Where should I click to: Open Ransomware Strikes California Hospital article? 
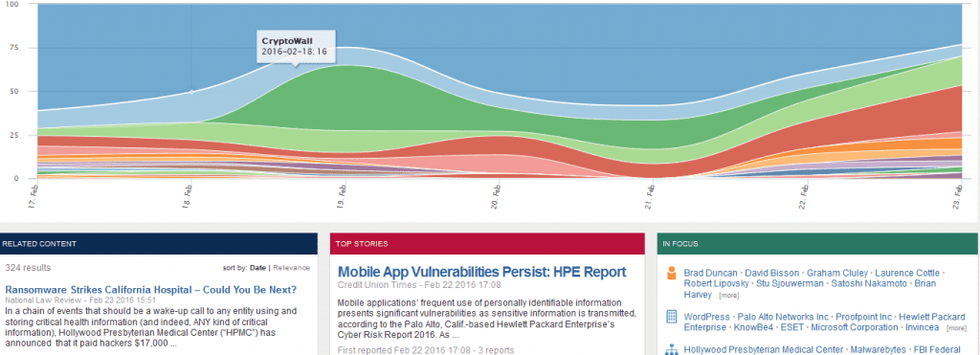pyautogui.click(x=150, y=289)
